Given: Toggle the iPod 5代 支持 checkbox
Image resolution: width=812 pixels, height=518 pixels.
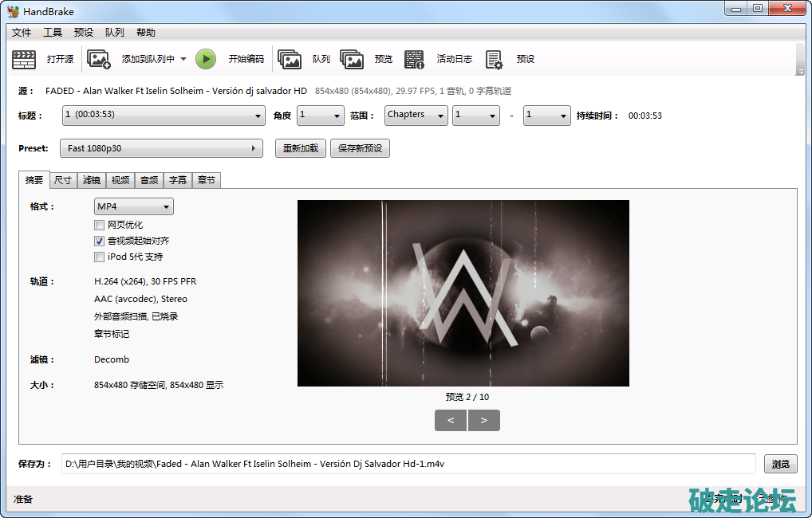Looking at the screenshot, I should (x=100, y=257).
